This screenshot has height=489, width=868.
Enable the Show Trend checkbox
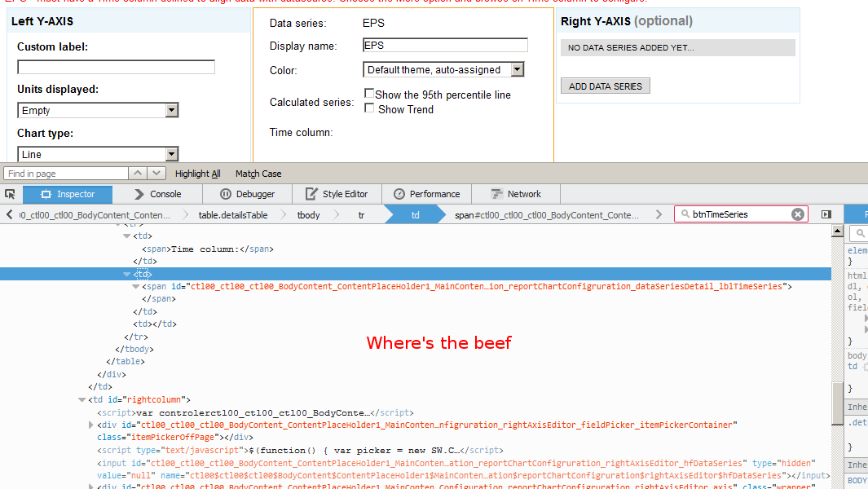(x=368, y=108)
